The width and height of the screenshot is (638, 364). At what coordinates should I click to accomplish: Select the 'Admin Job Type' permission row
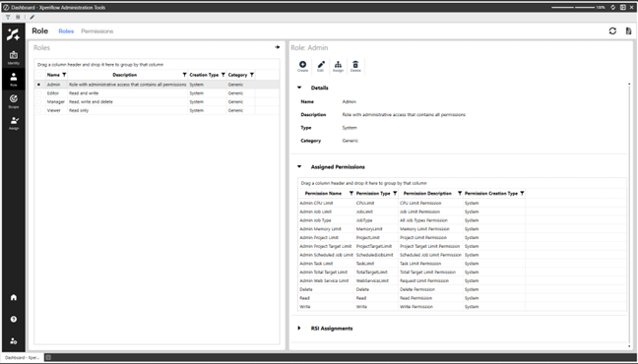(x=462, y=220)
